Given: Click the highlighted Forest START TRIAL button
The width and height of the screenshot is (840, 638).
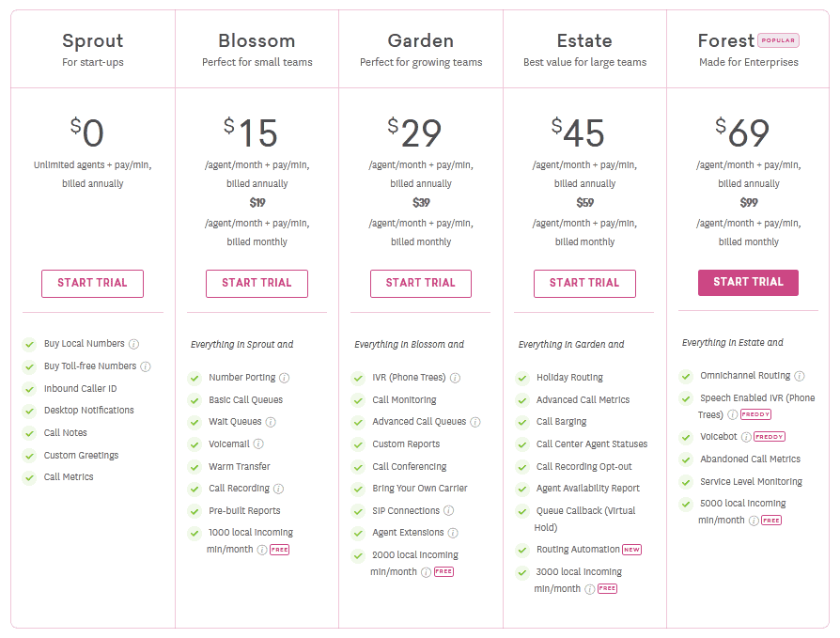Looking at the screenshot, I should [748, 282].
